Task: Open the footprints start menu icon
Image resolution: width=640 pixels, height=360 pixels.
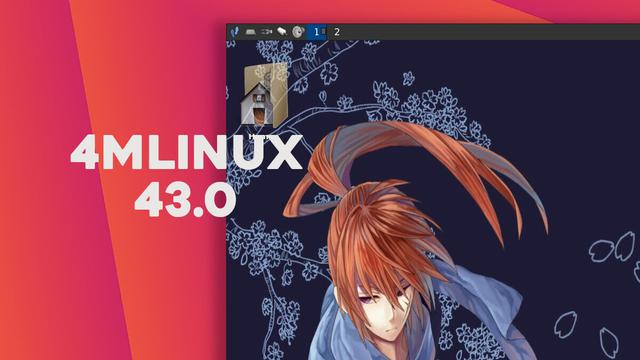Action: [235, 32]
